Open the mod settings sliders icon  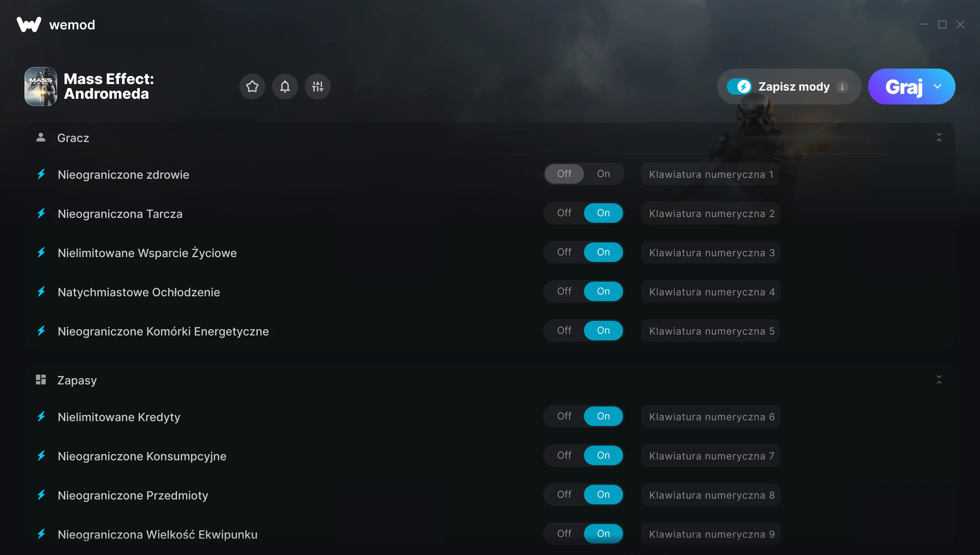(317, 87)
